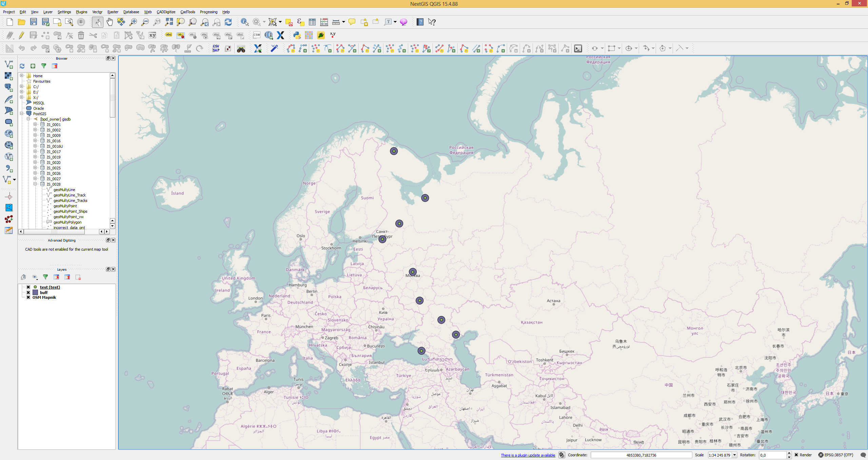This screenshot has width=868, height=460.
Task: Click the plugin update available link
Action: (528, 455)
